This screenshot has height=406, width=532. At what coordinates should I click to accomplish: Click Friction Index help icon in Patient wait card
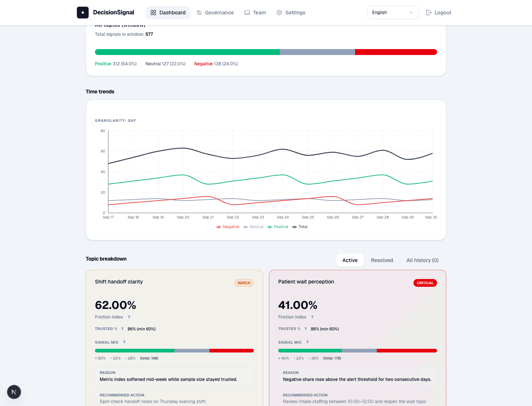[x=312, y=317]
